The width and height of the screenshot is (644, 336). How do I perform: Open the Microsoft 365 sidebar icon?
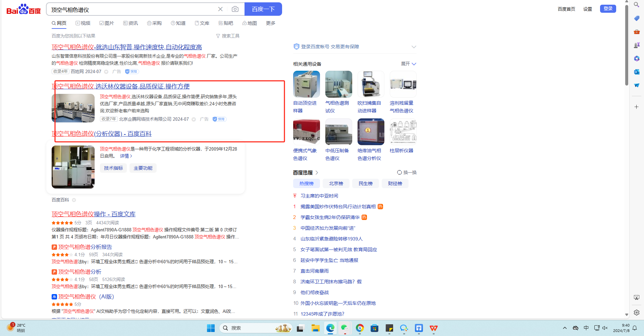click(x=636, y=58)
